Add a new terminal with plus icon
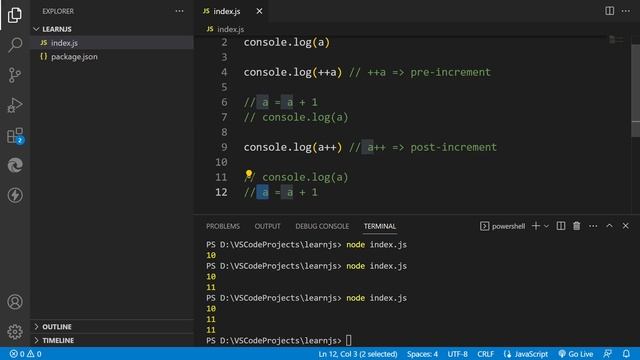Image resolution: width=640 pixels, height=360 pixels. 536,226
